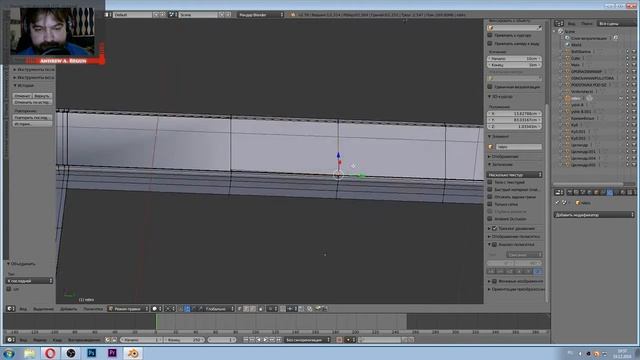Image resolution: width=640 pixels, height=360 pixels.
Task: Open the Windows Start menu
Action: coord(9,353)
